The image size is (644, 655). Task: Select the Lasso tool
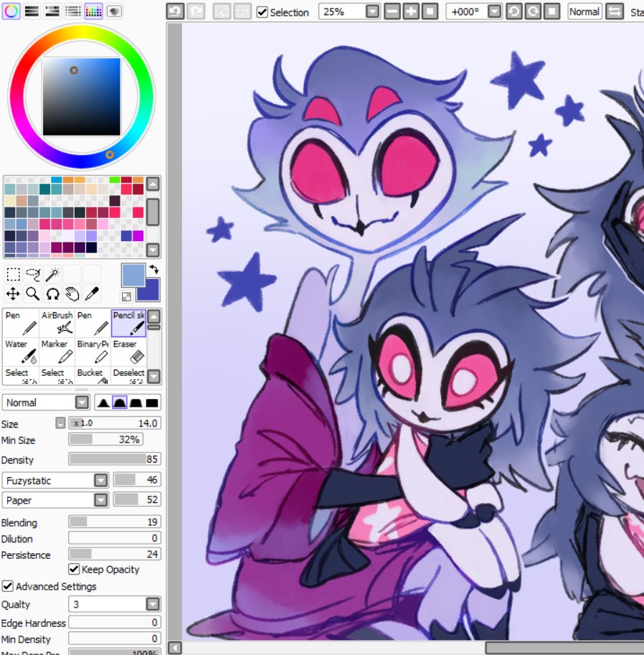point(32,274)
